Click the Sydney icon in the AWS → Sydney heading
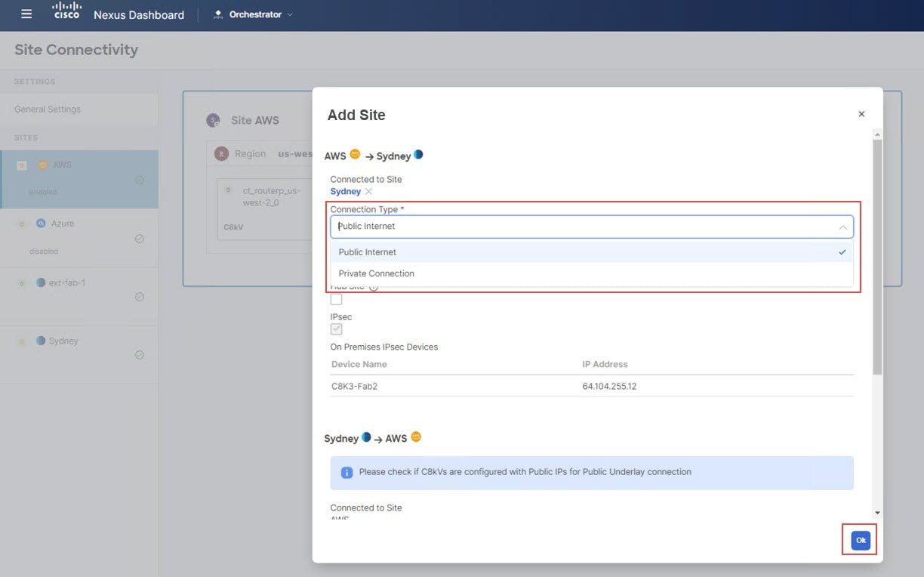This screenshot has width=924, height=577. point(418,155)
